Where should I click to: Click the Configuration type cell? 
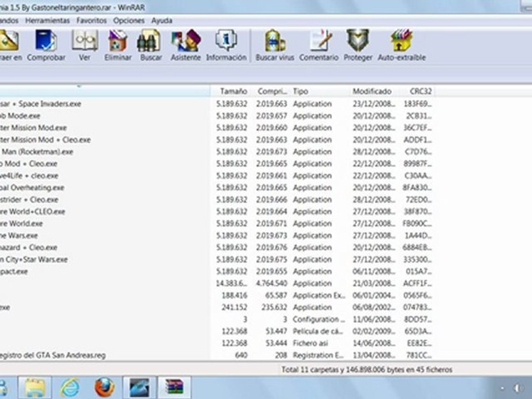click(x=319, y=319)
